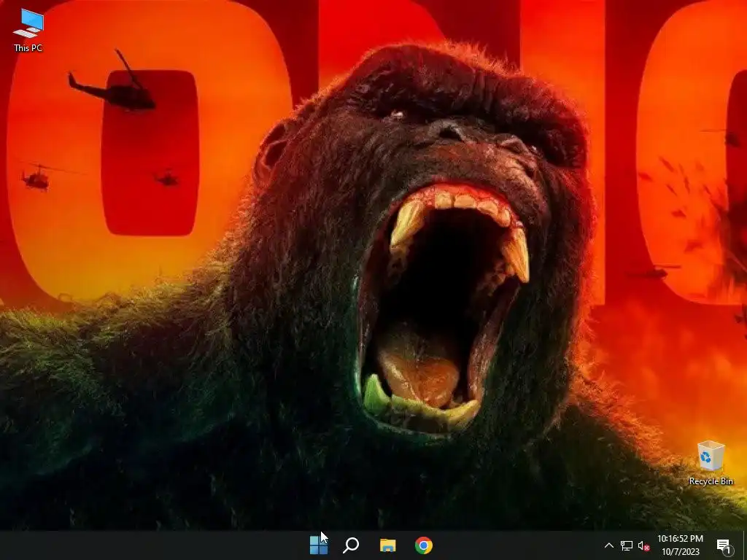The image size is (747, 560).
Task: Expand hidden system tray icons chevron
Action: tap(609, 545)
